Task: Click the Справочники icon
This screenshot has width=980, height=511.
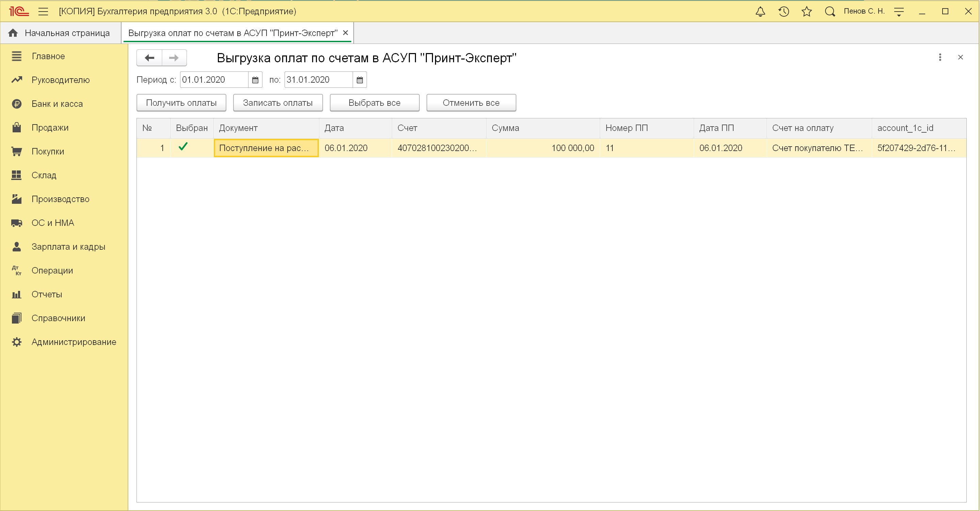Action: point(17,318)
